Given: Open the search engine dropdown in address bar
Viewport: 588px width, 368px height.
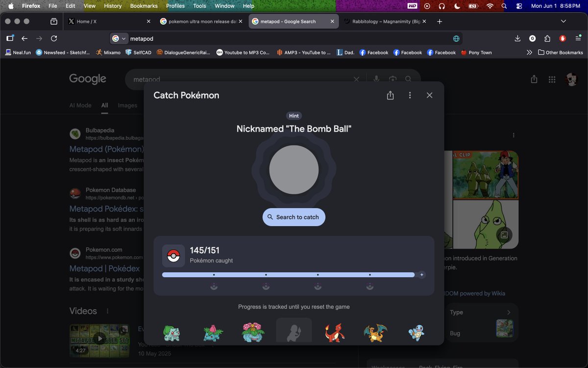Looking at the screenshot, I should pos(119,38).
